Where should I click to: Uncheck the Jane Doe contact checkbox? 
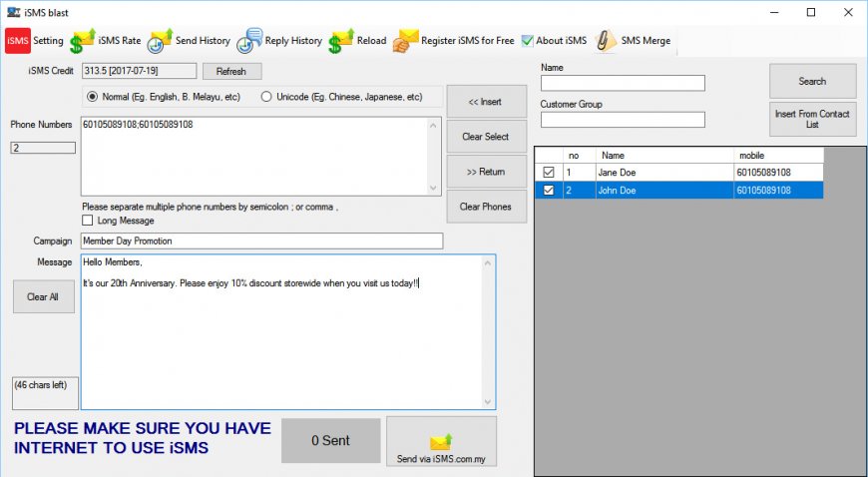click(549, 173)
